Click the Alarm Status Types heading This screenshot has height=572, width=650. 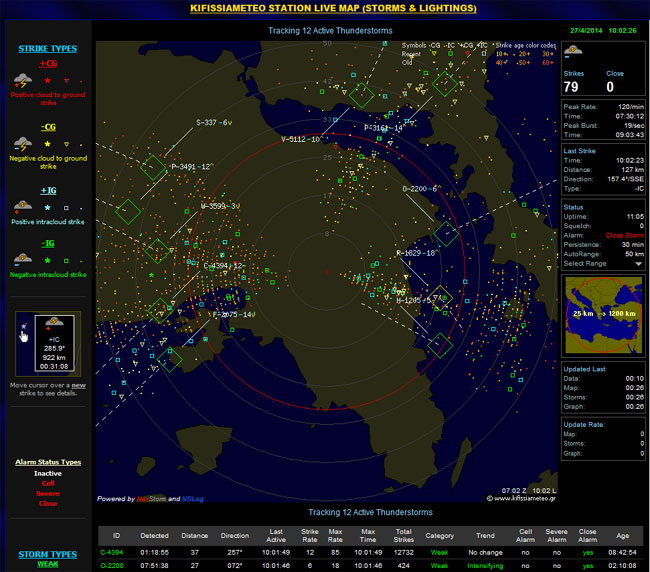(48, 462)
